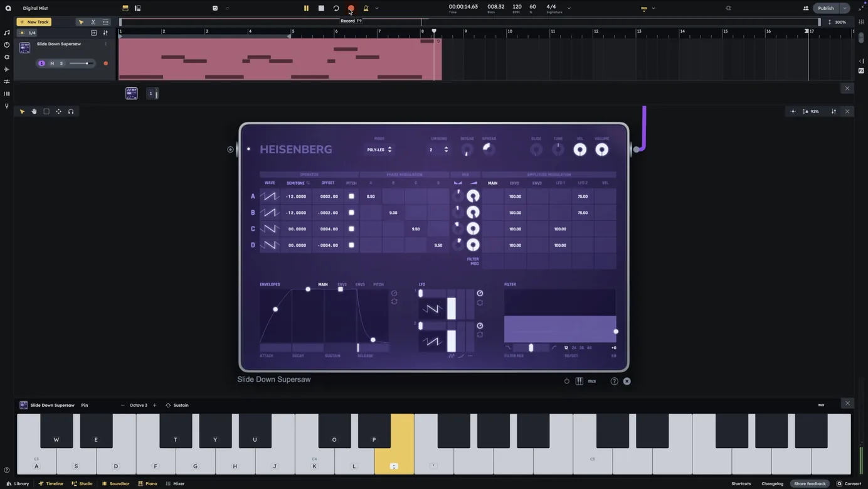Select the MAIN amplitude modulation column header
This screenshot has height=489, width=868.
click(493, 183)
